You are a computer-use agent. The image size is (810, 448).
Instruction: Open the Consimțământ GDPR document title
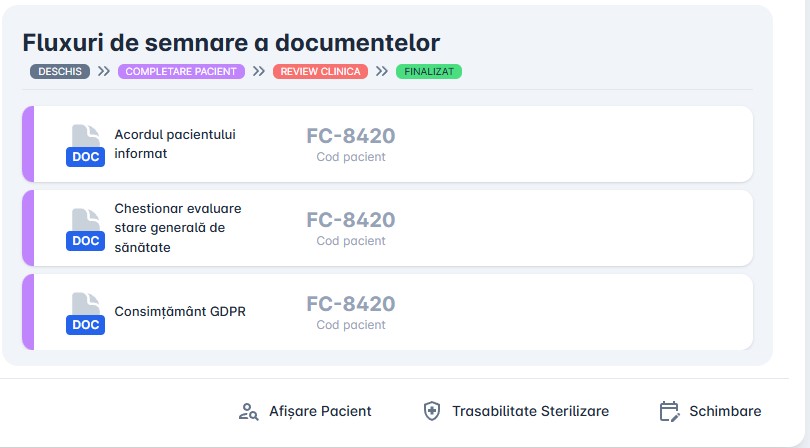click(180, 311)
